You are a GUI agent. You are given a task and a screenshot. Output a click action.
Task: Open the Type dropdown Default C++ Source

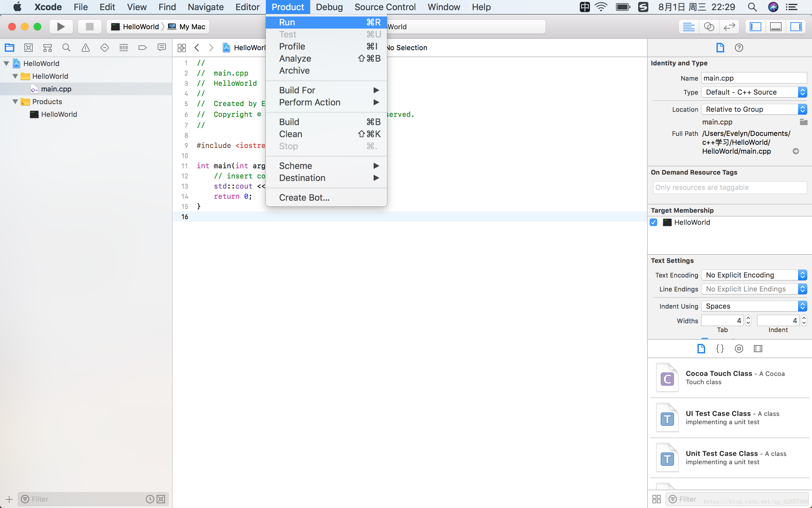[754, 92]
